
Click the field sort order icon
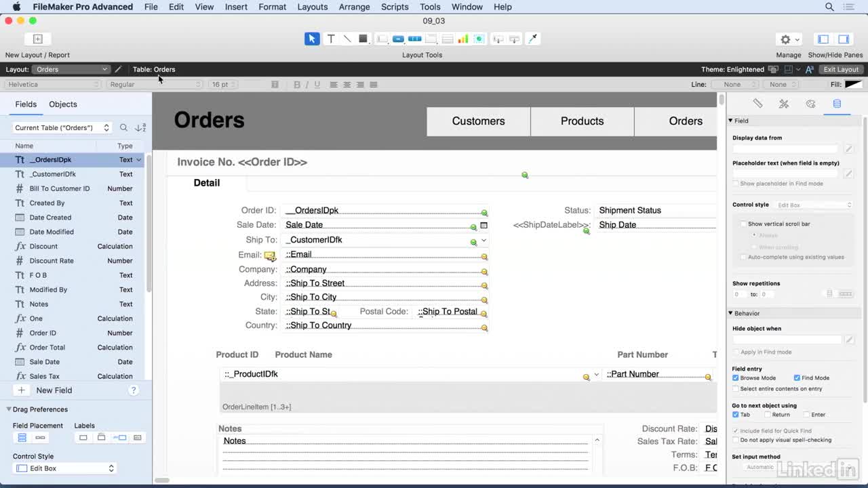pos(140,127)
